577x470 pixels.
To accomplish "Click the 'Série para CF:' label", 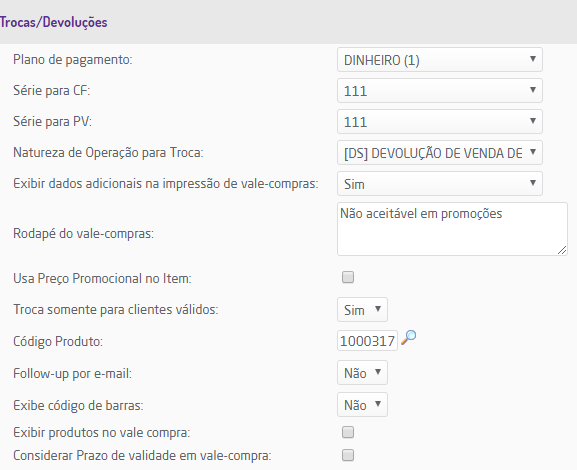I will [52, 91].
